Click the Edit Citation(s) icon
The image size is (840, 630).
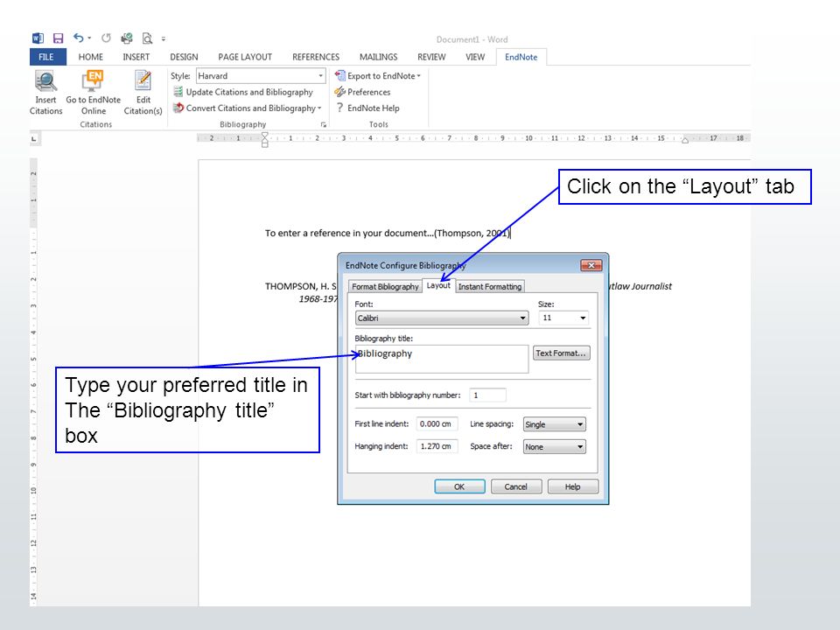[143, 81]
